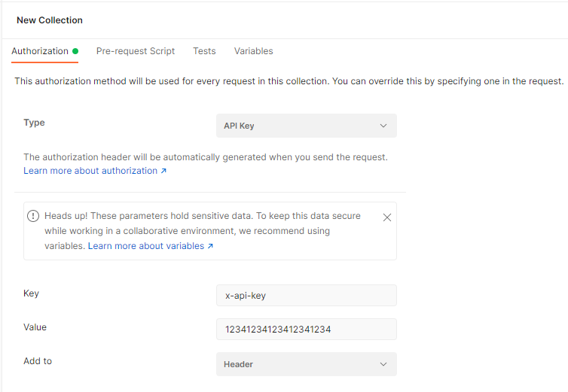Click external arrow icon after authorization link

[x=163, y=172]
